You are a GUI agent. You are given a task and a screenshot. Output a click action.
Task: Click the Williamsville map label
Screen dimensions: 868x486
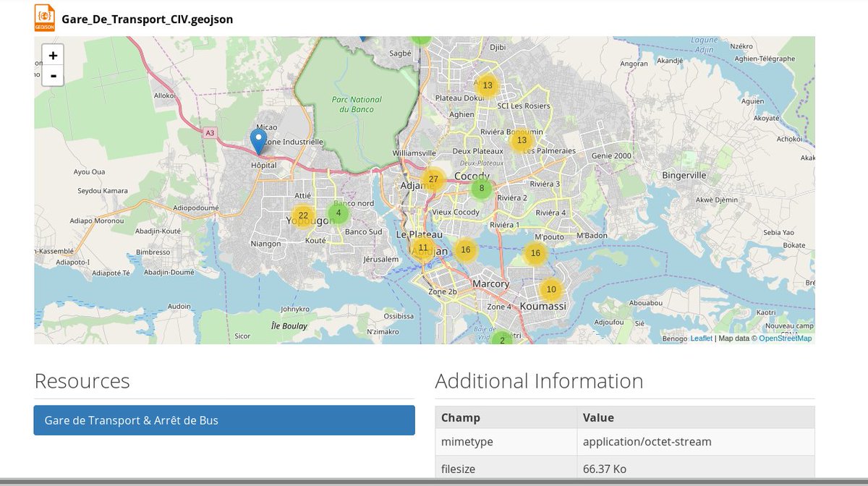click(x=414, y=153)
